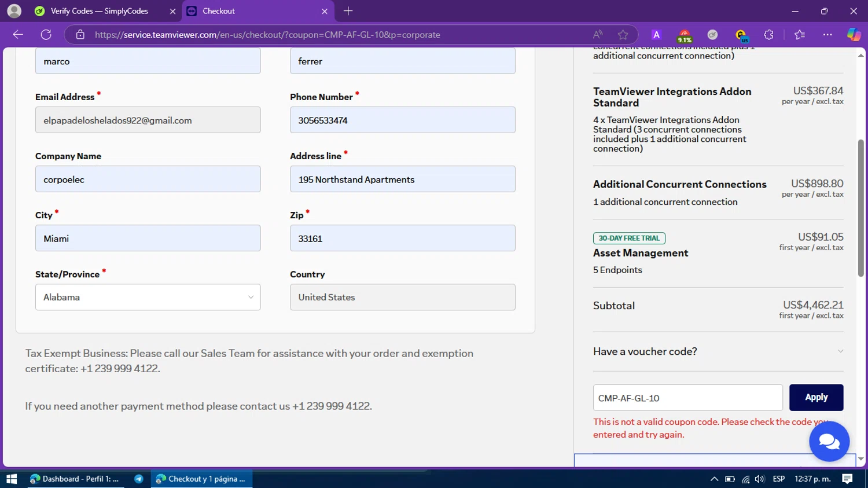Click the Company Name field corpoelec
This screenshot has height=488, width=868.
click(148, 179)
